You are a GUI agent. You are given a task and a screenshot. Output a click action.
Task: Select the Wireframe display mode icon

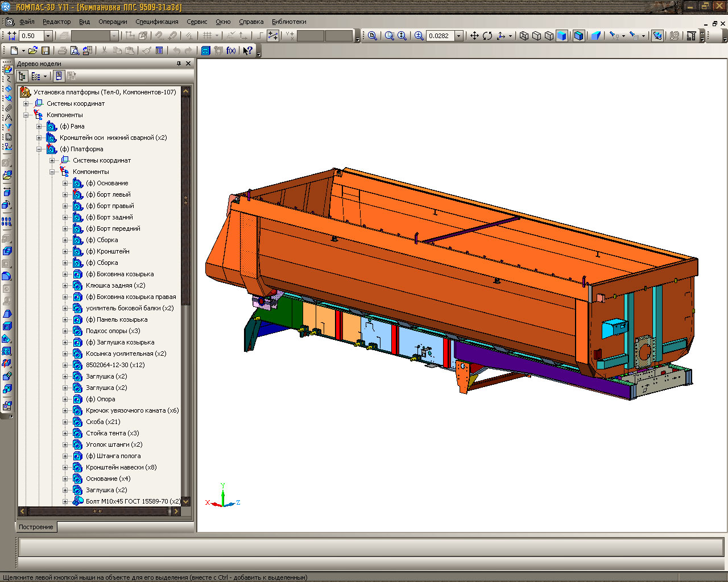pos(524,36)
